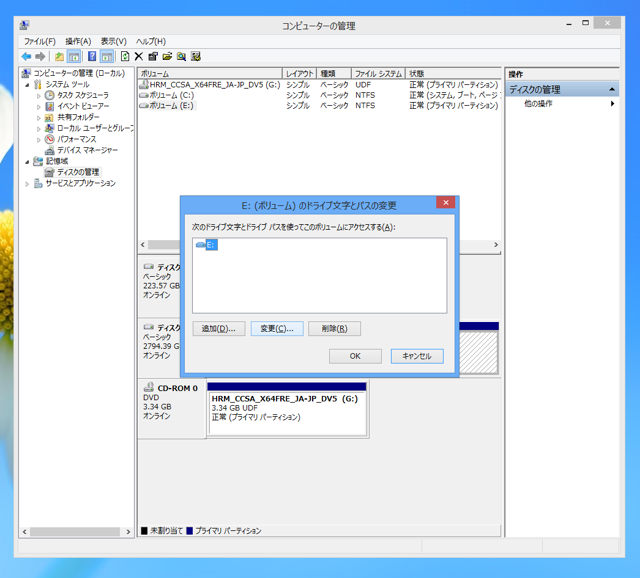Click the G: partition block in CD-ROM 0
640x578 pixels.
click(287, 409)
